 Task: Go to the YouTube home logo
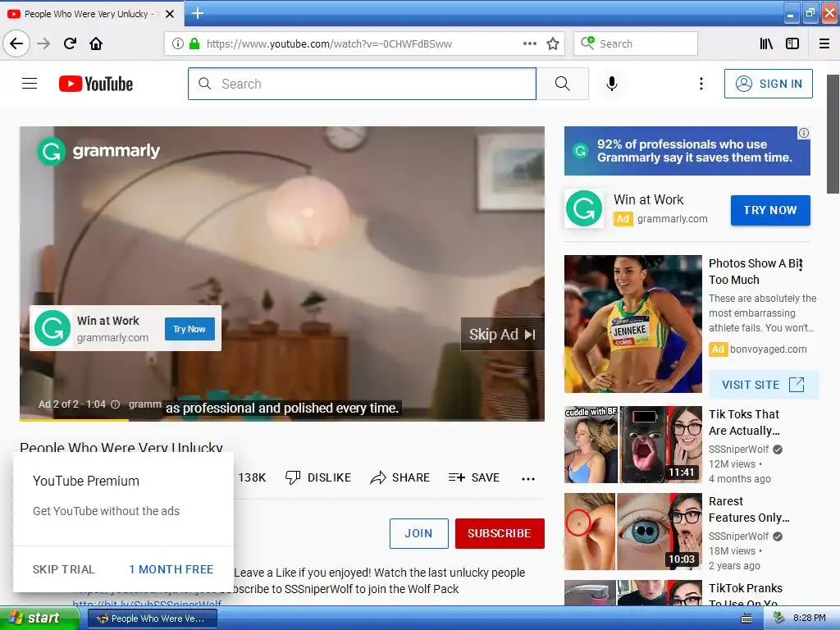(x=96, y=84)
